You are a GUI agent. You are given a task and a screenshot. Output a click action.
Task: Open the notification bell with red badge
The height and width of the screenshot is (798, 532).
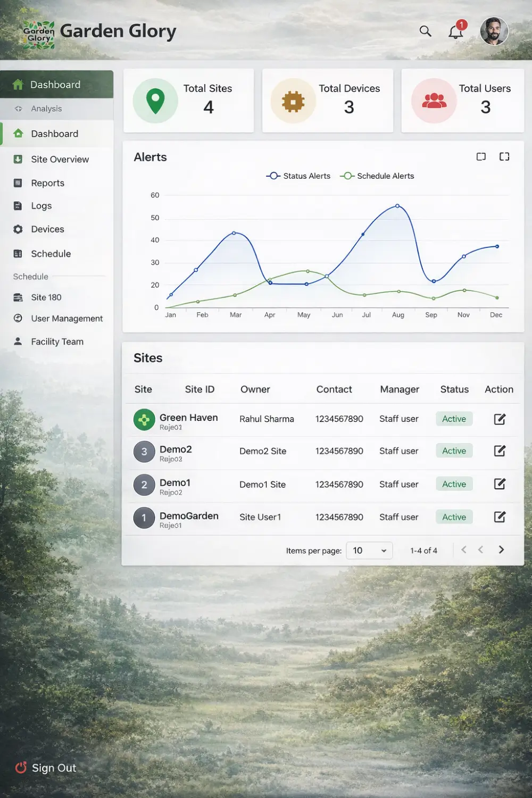click(x=455, y=32)
